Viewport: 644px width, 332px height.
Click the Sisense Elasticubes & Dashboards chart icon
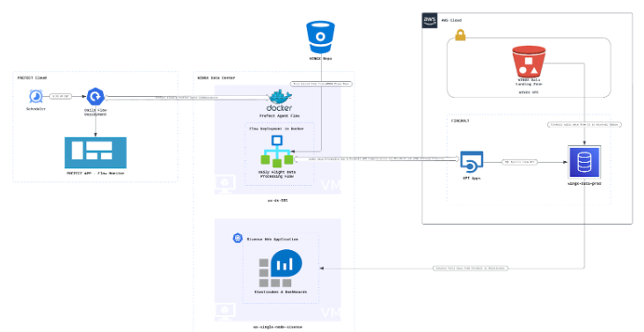281,268
